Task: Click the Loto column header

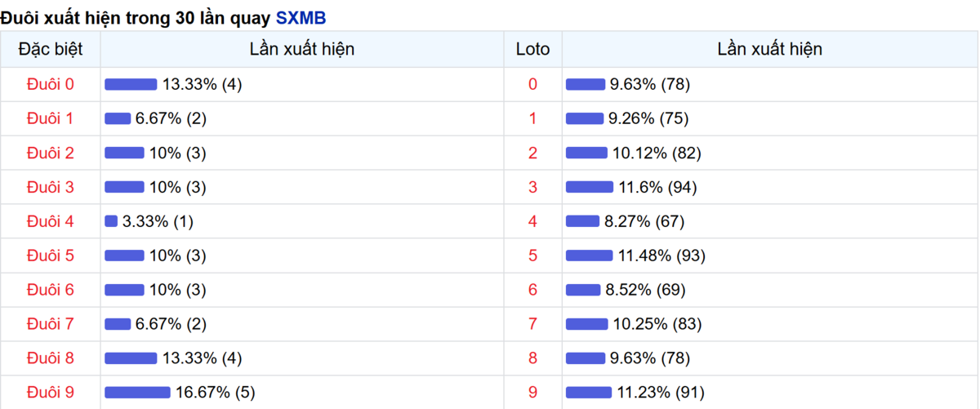Action: pos(532,49)
